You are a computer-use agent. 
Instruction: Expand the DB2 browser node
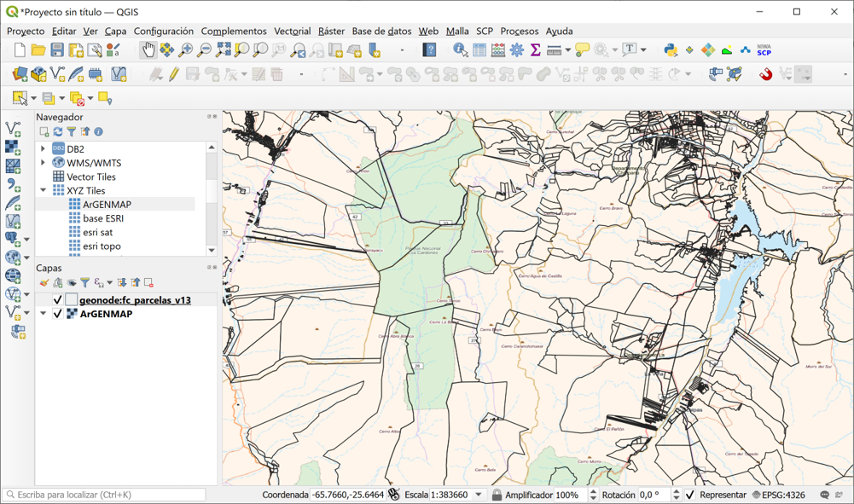(43, 148)
